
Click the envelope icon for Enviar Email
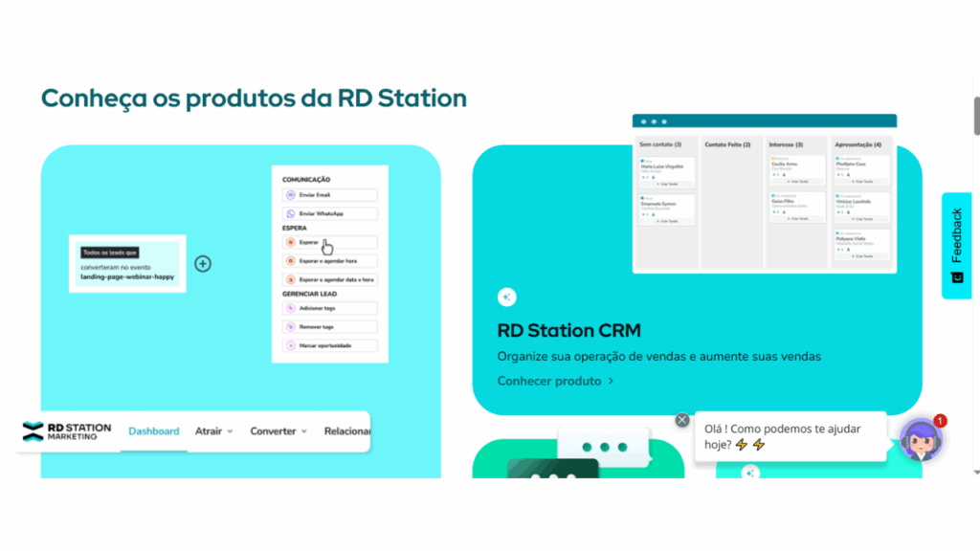291,195
